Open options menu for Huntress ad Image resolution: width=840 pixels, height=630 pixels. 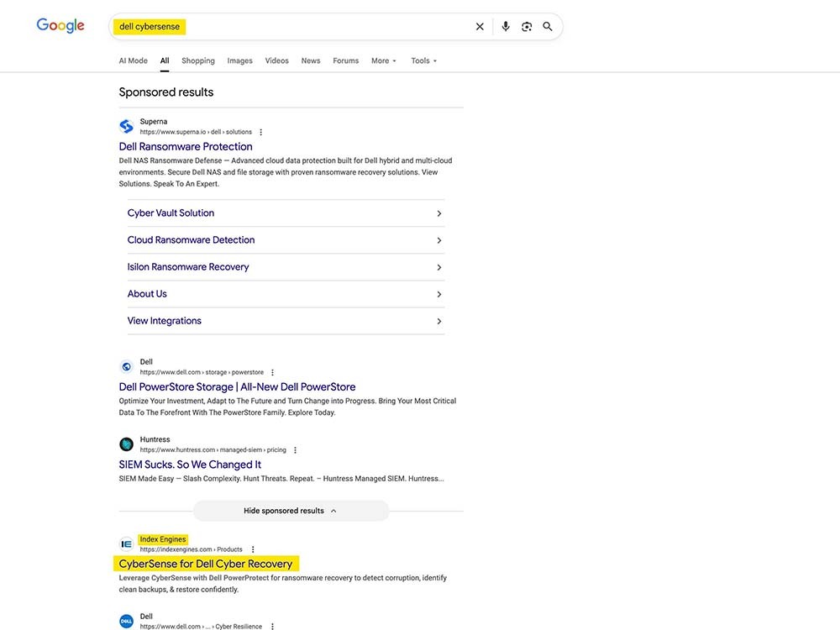(x=295, y=450)
